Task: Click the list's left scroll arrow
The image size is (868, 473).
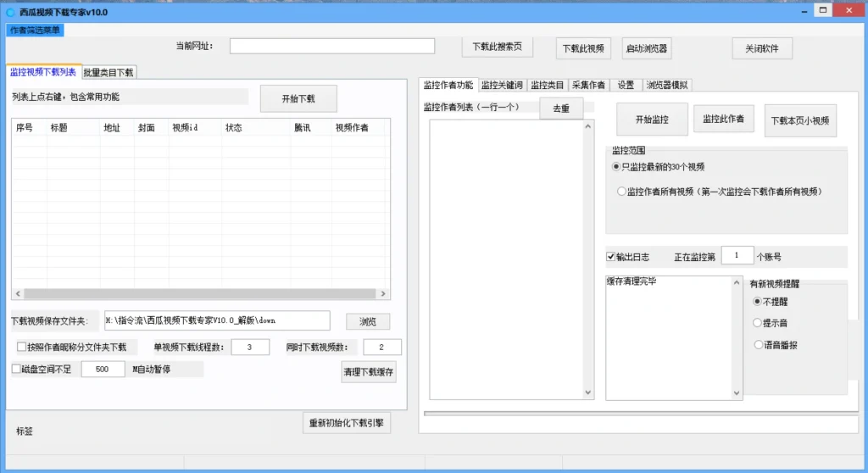Action: pos(19,293)
